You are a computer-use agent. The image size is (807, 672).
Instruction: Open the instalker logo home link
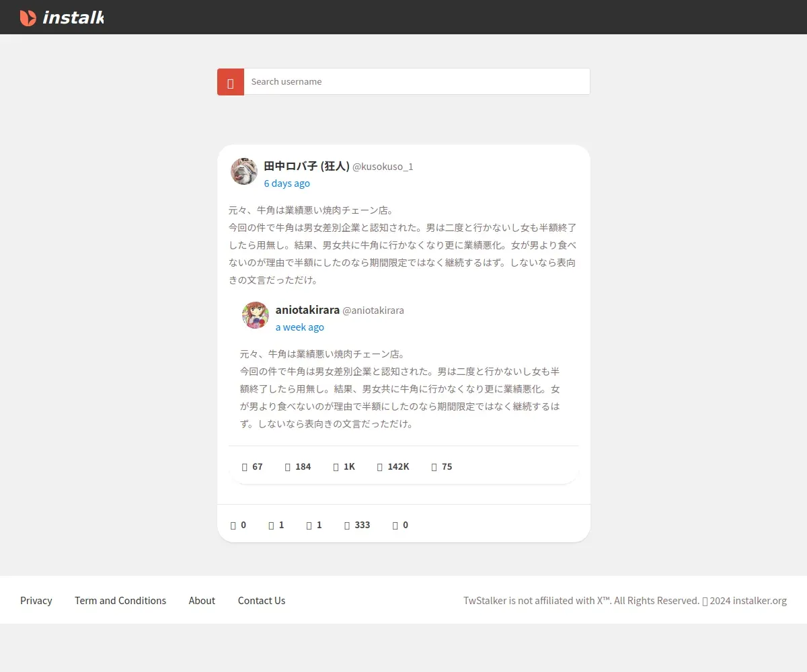[62, 17]
